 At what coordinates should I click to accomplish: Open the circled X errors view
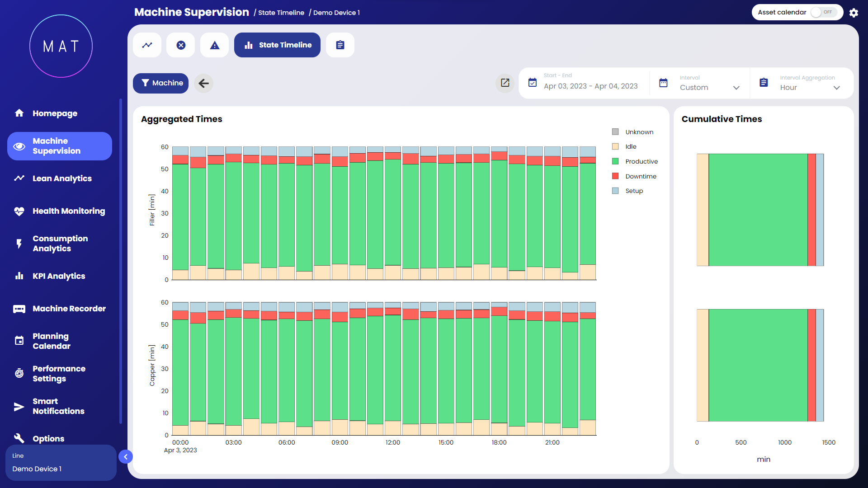(x=181, y=45)
